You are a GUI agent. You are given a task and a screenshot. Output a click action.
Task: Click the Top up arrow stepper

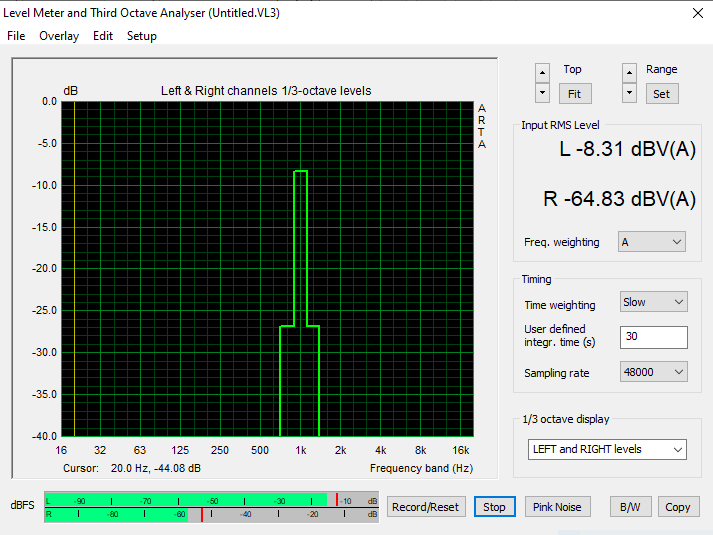click(542, 72)
